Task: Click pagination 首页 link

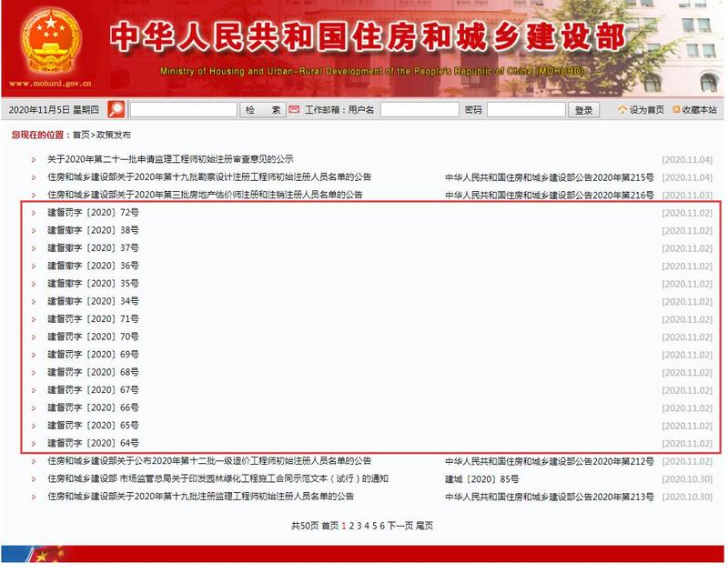Action: click(330, 526)
